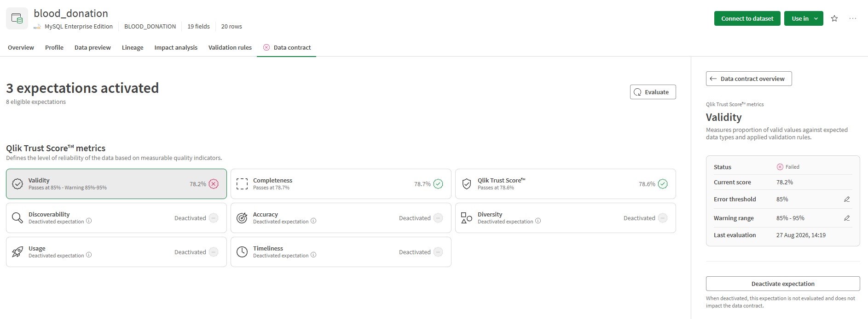Select the Qlik Trust Score metric card
The image size is (868, 319).
[566, 184]
